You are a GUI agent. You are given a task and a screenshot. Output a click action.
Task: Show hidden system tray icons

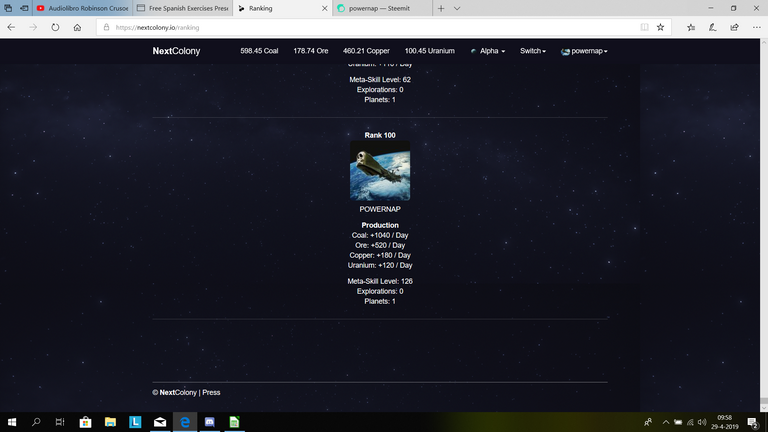tap(666, 422)
